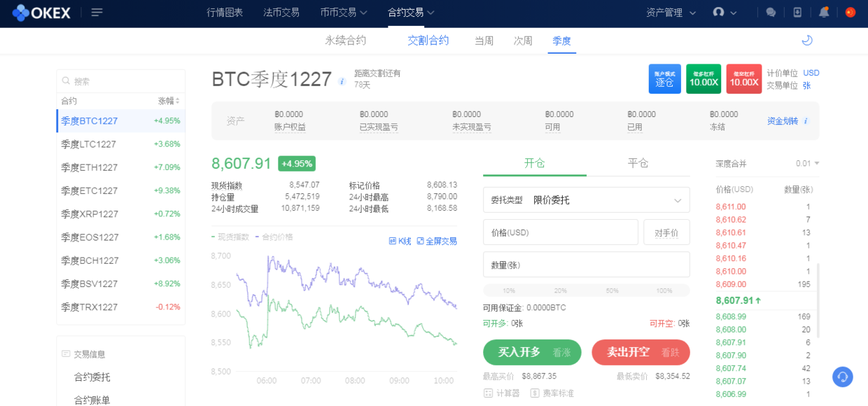
Task: Open the 资产管理 dropdown
Action: point(671,13)
